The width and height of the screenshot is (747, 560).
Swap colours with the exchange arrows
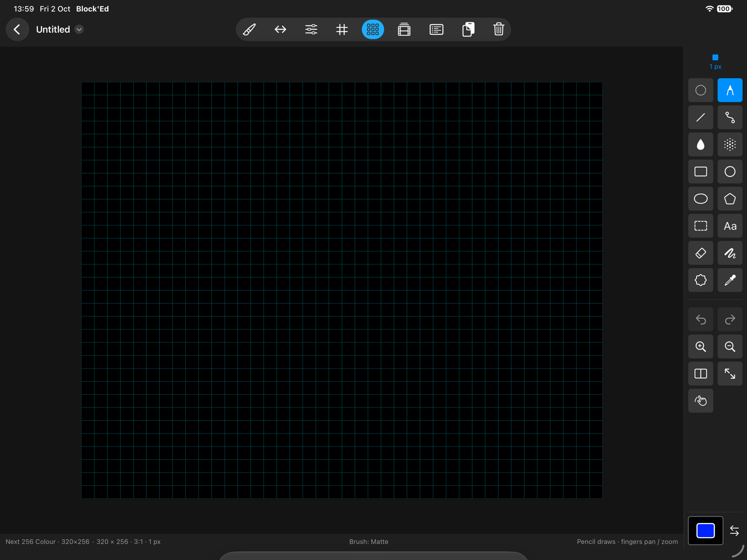734,531
